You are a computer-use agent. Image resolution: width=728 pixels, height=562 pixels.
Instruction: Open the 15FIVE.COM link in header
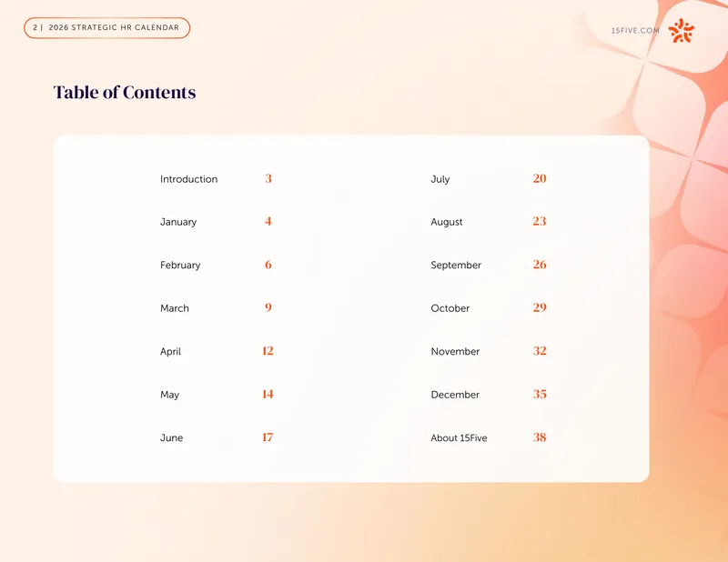point(635,31)
